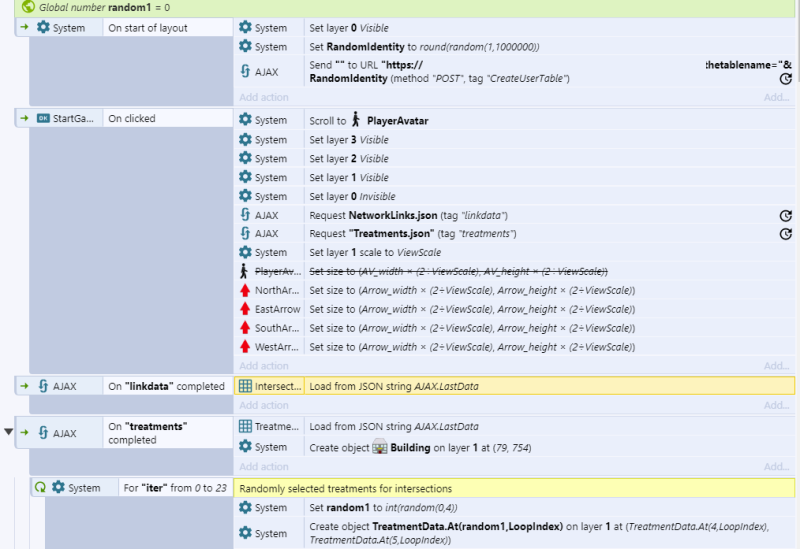Image resolution: width=800 pixels, height=549 pixels.
Task: Click the AJAX icon of 'Request NetworkLinks.json'
Action: [x=245, y=215]
